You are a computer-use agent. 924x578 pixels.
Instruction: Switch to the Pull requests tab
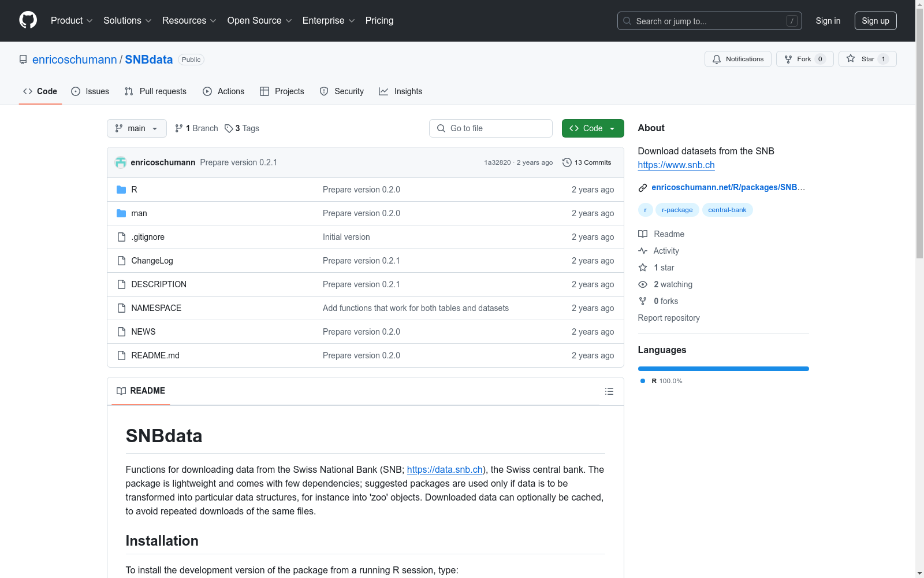click(x=155, y=91)
